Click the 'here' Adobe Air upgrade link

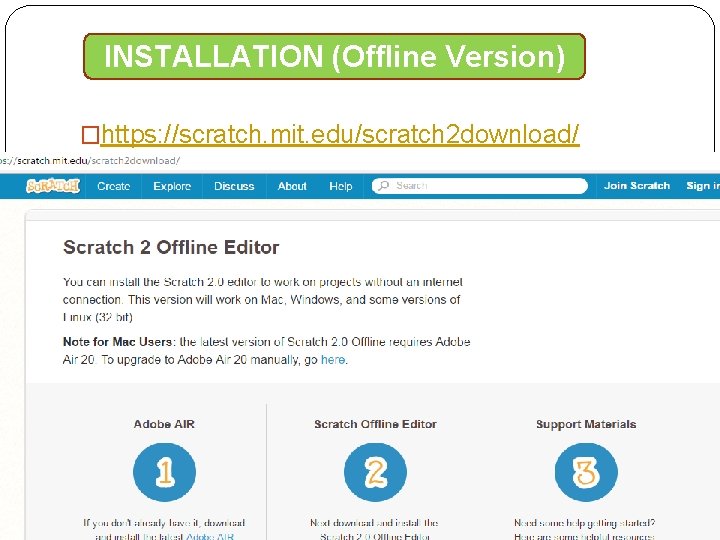click(x=333, y=360)
